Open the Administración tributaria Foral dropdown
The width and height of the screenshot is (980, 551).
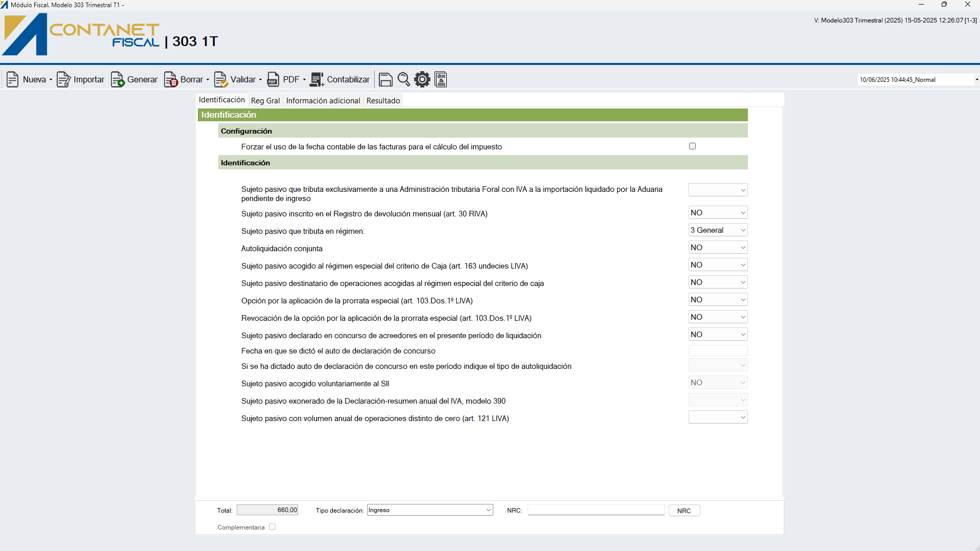click(718, 190)
